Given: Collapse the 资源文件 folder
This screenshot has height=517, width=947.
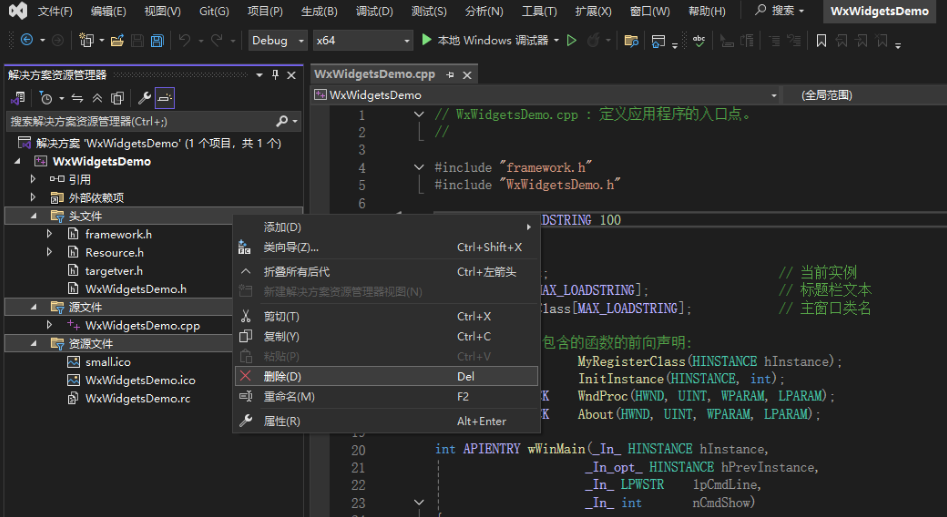Looking at the screenshot, I should [x=33, y=343].
